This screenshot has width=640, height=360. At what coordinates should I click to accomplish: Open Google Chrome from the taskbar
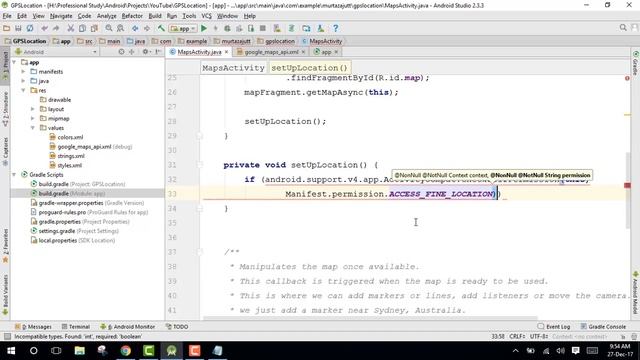pos(125,351)
